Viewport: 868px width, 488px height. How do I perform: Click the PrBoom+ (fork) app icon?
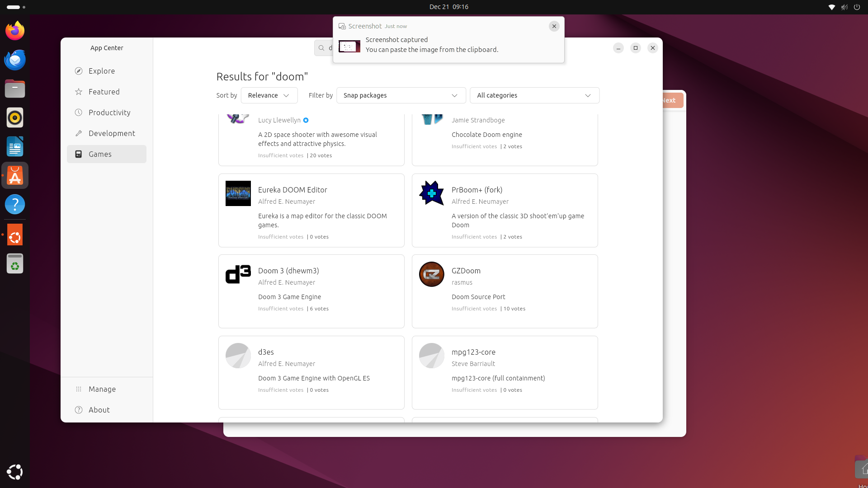tap(431, 193)
